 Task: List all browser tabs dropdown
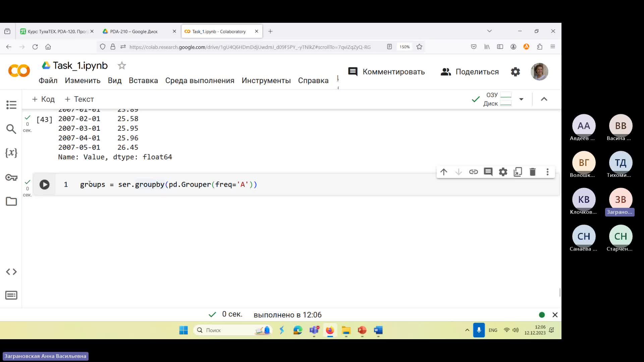[489, 31]
